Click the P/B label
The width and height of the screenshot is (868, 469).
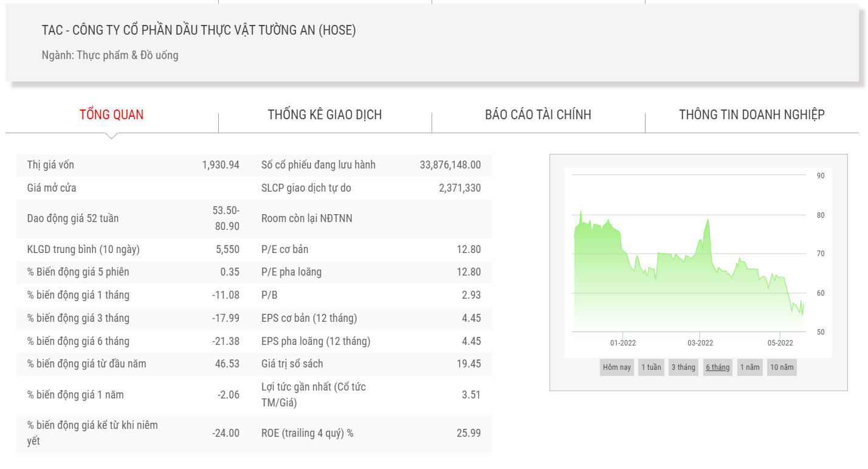click(x=269, y=295)
